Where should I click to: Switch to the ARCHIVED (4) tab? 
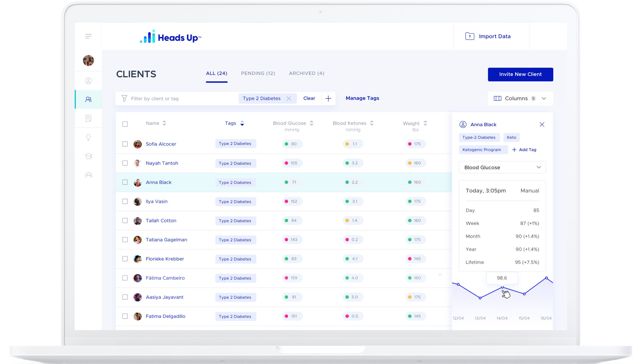307,74
